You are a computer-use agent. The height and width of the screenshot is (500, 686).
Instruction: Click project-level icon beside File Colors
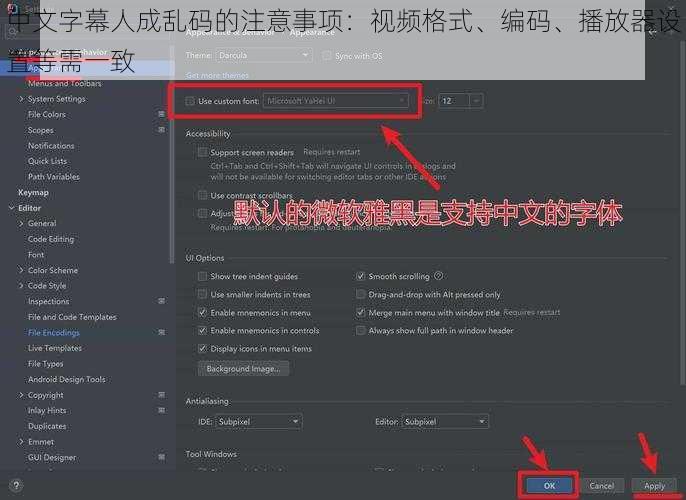pyautogui.click(x=161, y=114)
